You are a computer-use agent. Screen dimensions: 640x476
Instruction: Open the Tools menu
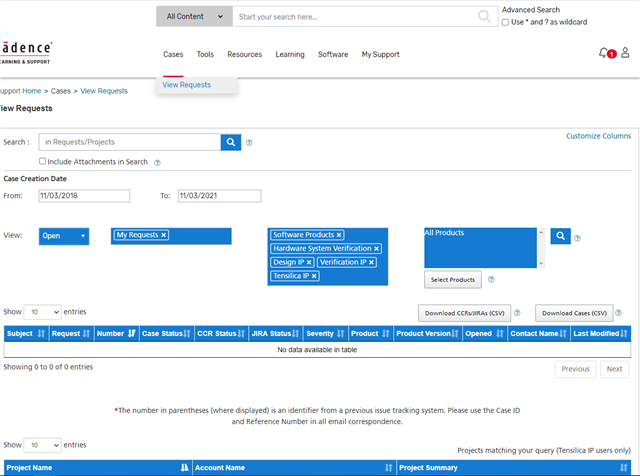(205, 54)
